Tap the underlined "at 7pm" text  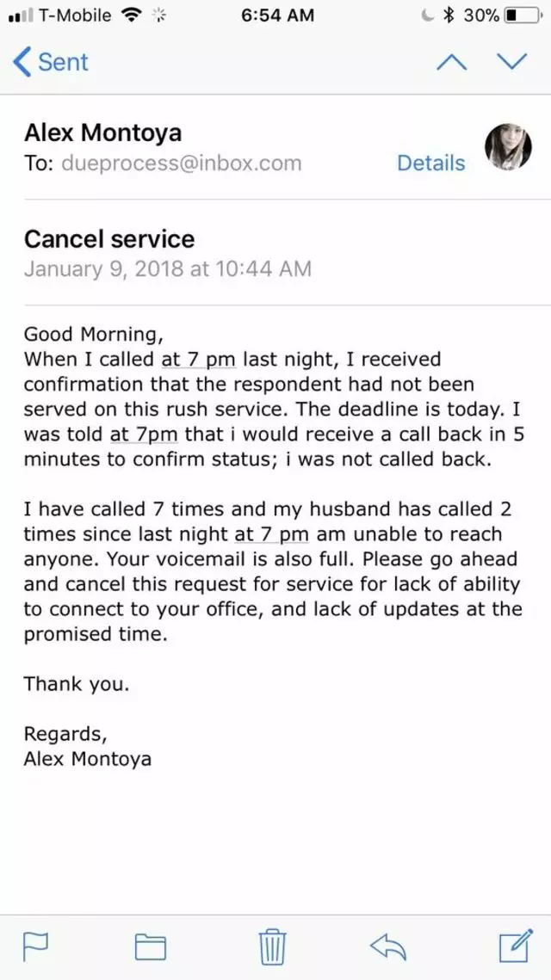coord(143,435)
